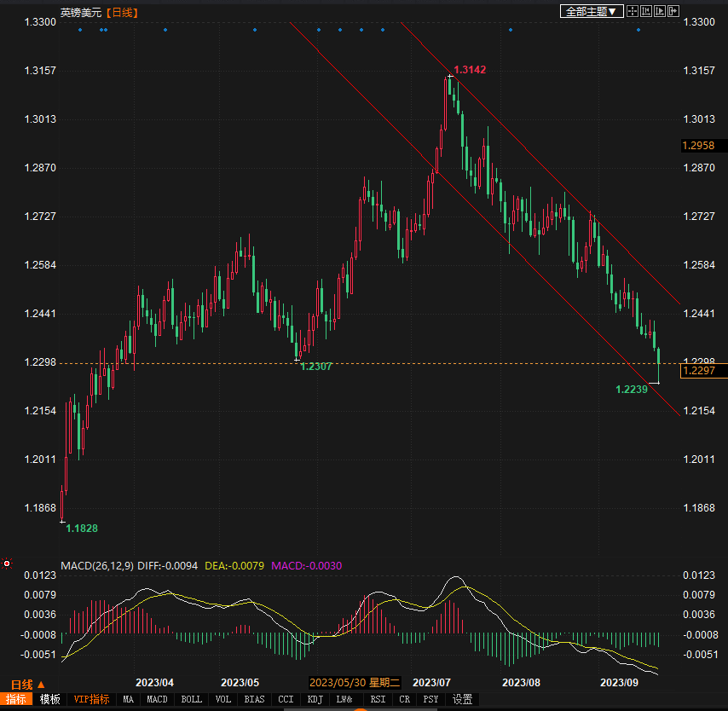Expand the 日线 period selector

[28, 685]
